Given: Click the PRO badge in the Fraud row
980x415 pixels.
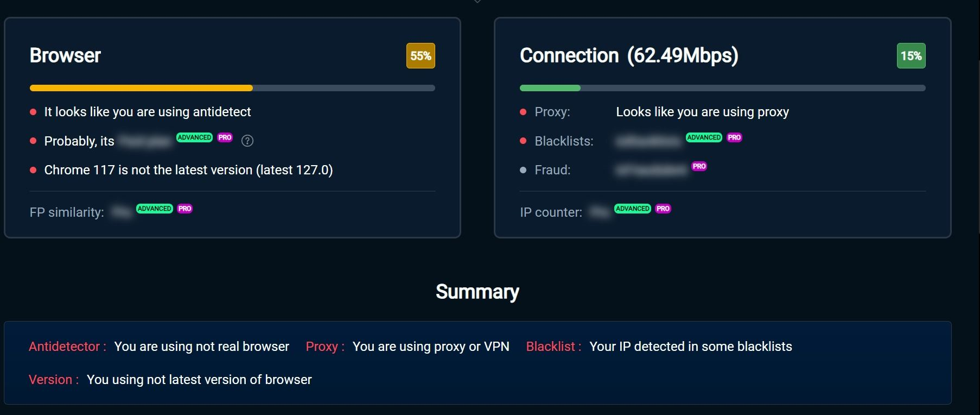Looking at the screenshot, I should click(699, 166).
